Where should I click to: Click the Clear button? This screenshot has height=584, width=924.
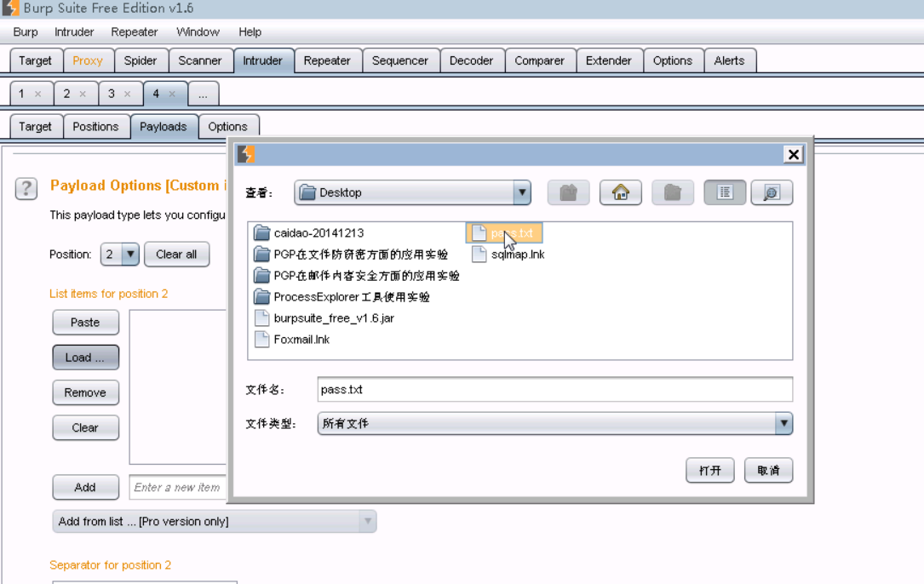85,428
